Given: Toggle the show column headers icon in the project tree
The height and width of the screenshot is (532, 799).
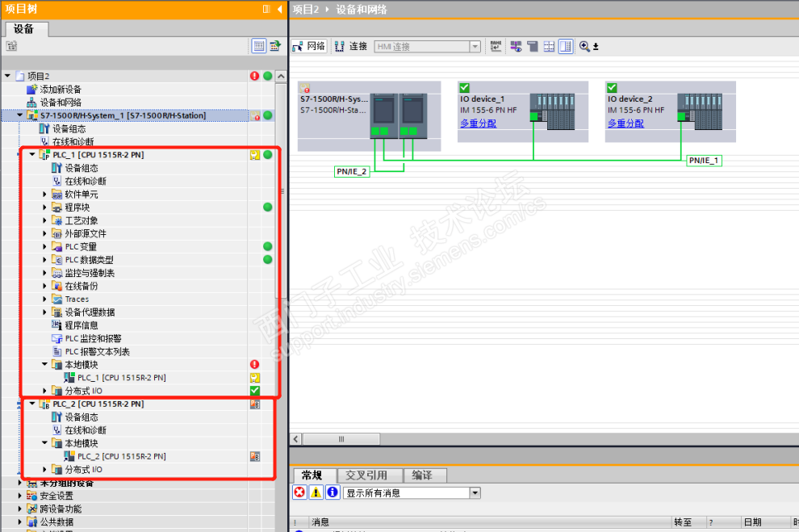Looking at the screenshot, I should tap(259, 46).
